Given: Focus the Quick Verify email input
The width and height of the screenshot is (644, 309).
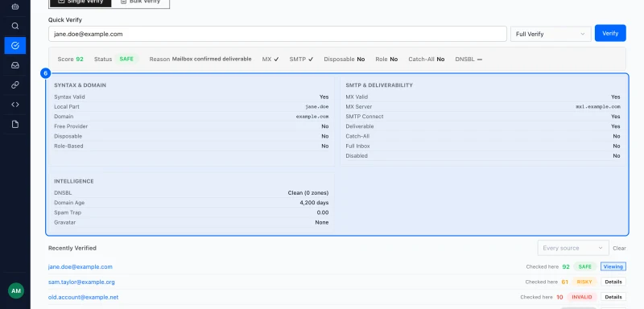Looking at the screenshot, I should 278,34.
